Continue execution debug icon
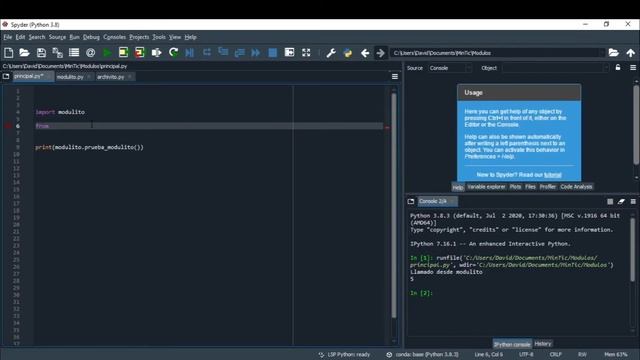 point(256,53)
